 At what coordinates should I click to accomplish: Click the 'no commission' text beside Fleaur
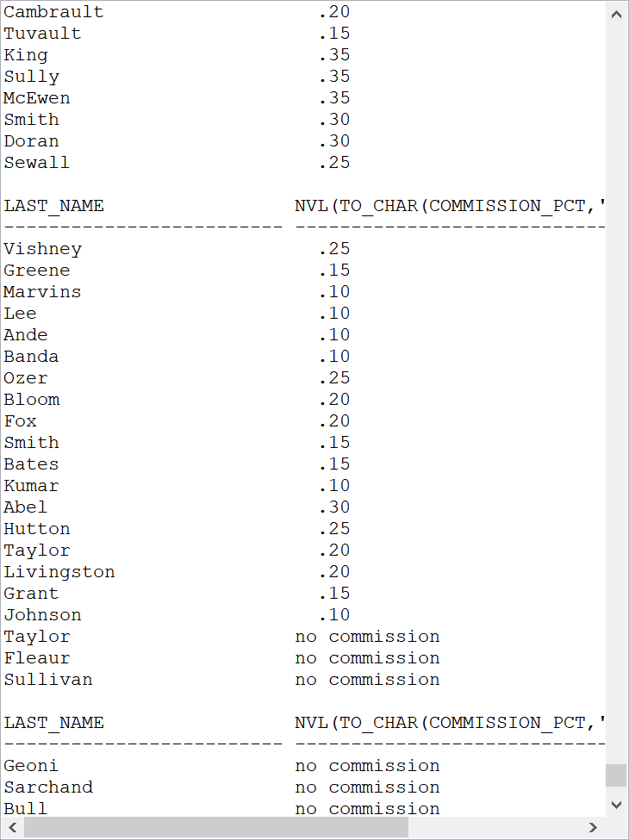coord(367,658)
